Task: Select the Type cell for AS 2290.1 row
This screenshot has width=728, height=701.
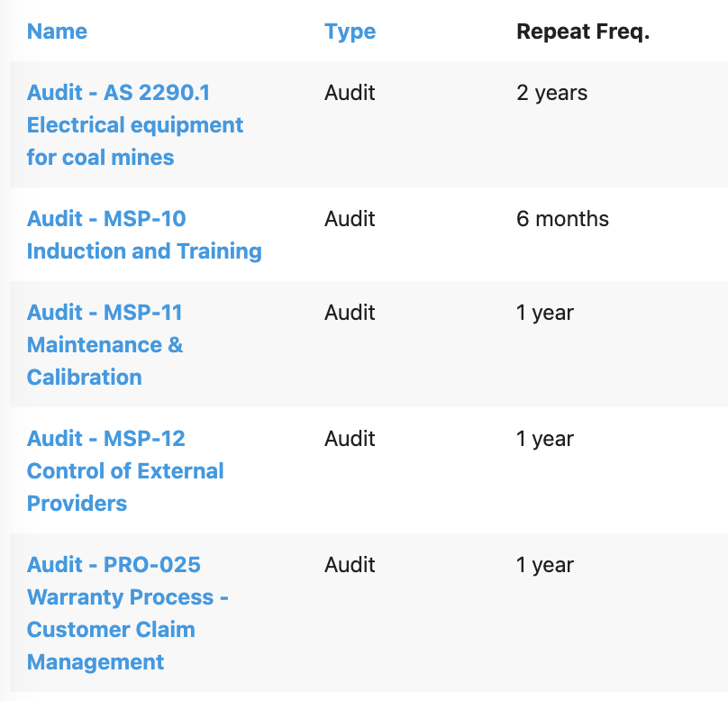Action: 350,93
